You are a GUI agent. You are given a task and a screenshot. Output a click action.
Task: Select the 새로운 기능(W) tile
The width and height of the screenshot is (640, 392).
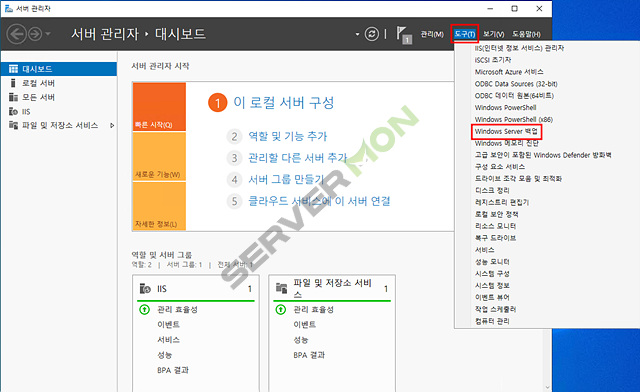pyautogui.click(x=159, y=157)
